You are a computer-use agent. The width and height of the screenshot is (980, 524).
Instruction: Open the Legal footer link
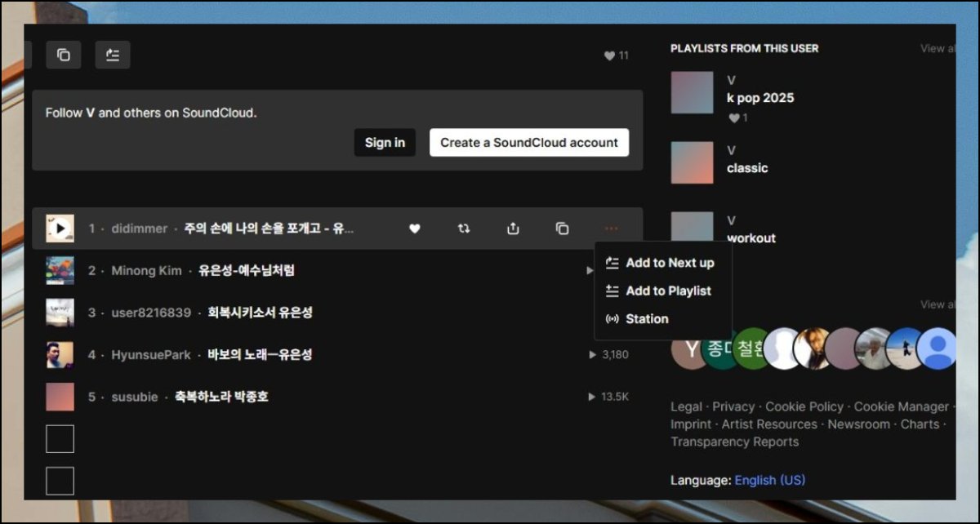[x=686, y=406]
